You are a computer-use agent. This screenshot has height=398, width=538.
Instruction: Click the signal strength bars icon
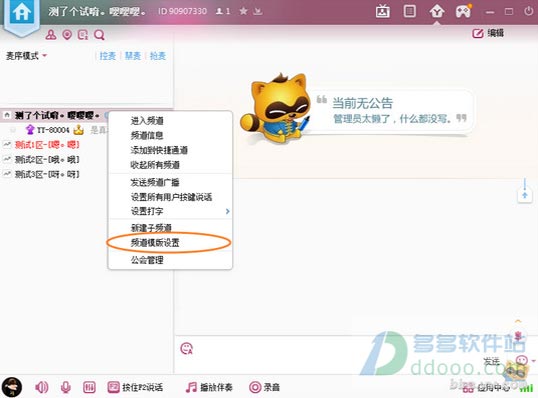tap(526, 388)
